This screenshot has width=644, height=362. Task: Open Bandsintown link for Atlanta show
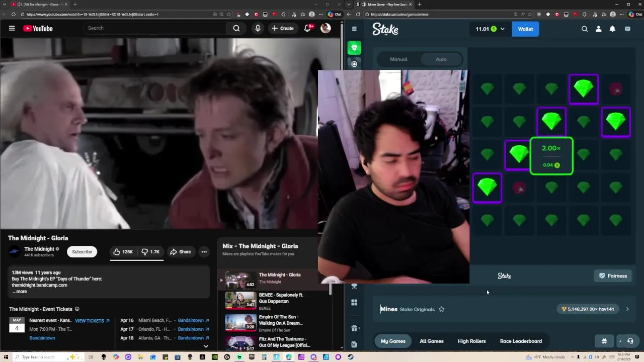(x=194, y=338)
